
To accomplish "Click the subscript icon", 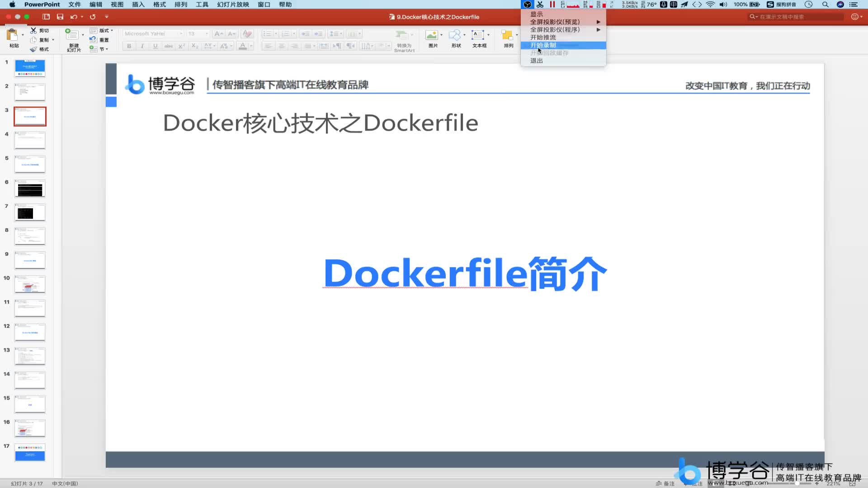I will 195,46.
